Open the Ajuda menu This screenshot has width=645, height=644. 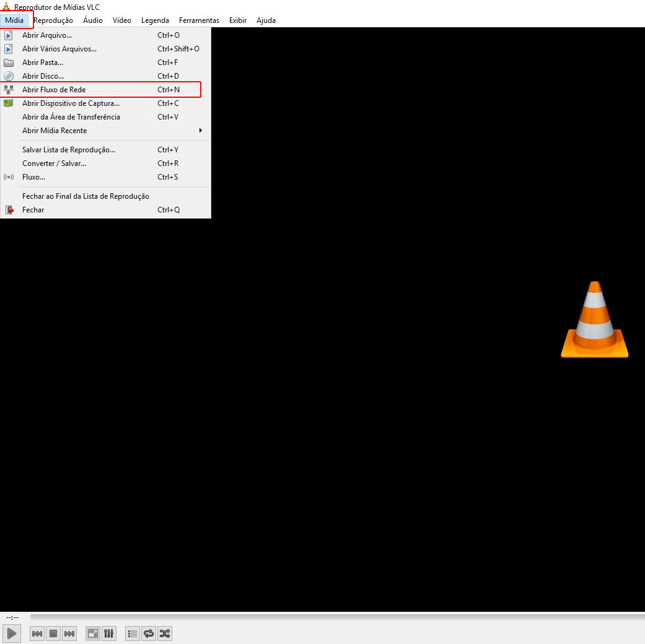[x=266, y=20]
